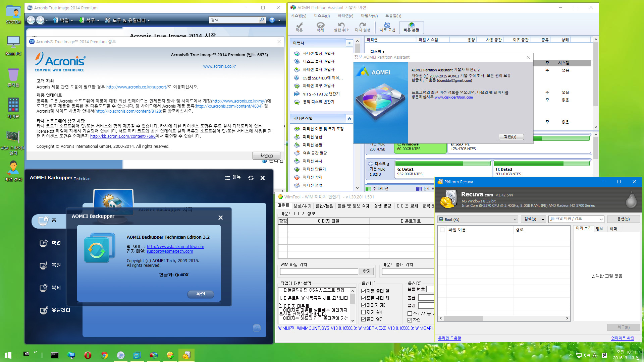Click 확인(K) in the Acronis about dialog
644x362 pixels.
click(266, 156)
